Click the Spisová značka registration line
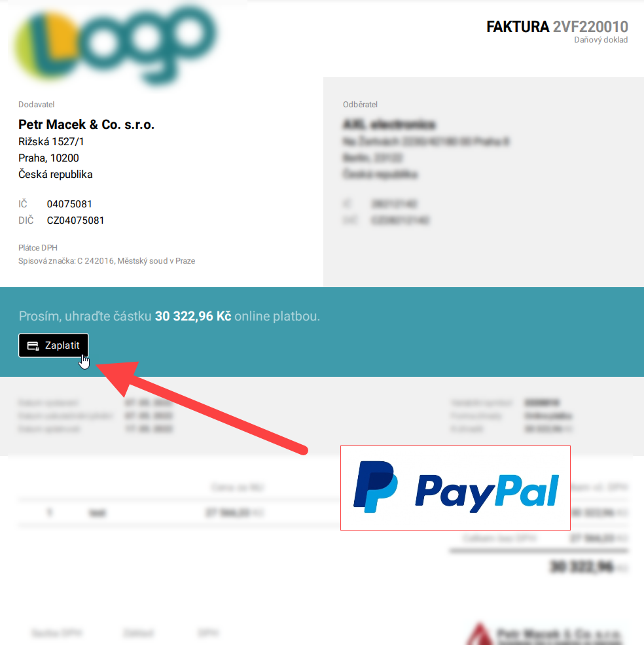Viewport: 644px width, 645px height. click(107, 261)
